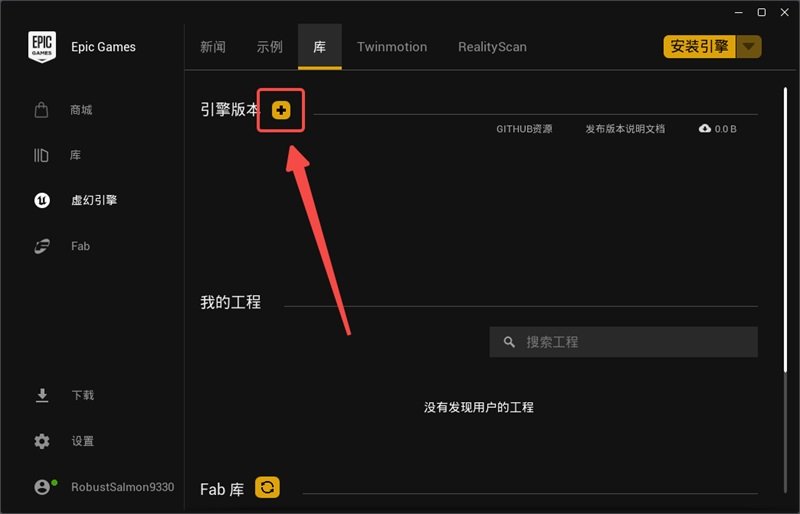This screenshot has width=800, height=514.
Task: Click into the 搜索工程 search field
Action: (623, 342)
